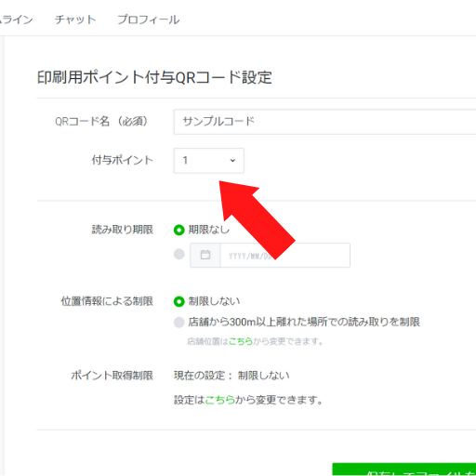The width and height of the screenshot is (476, 476).
Task: Open the プロフィール tab
Action: (149, 20)
